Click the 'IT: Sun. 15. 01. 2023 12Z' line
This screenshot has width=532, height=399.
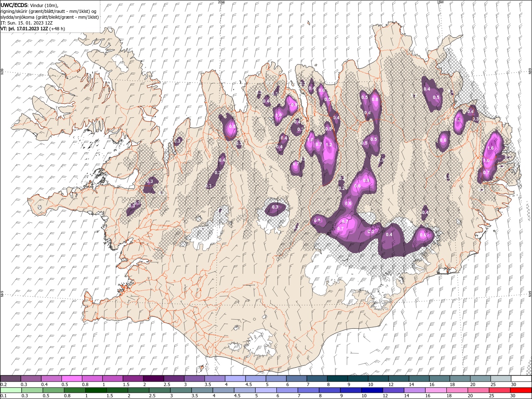(27, 23)
